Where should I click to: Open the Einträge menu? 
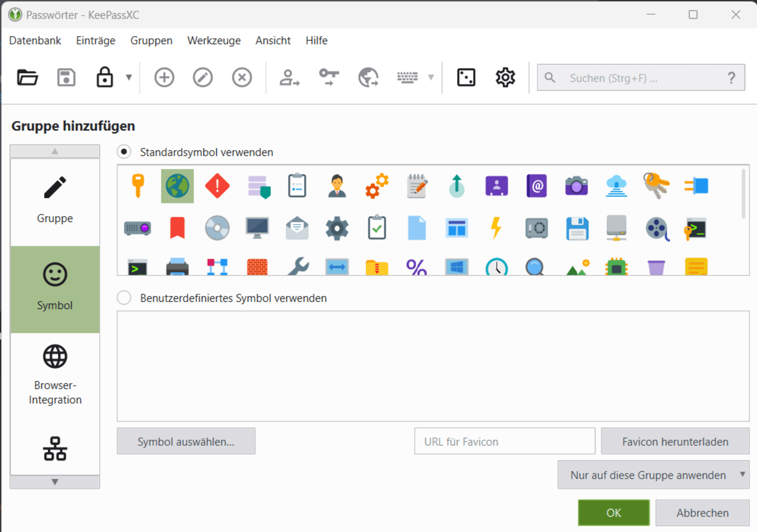point(96,40)
